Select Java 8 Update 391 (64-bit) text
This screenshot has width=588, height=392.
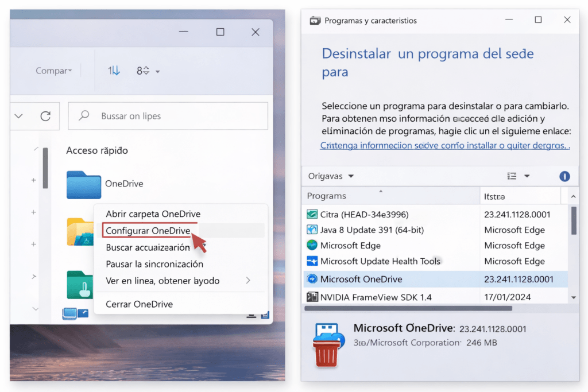(372, 230)
